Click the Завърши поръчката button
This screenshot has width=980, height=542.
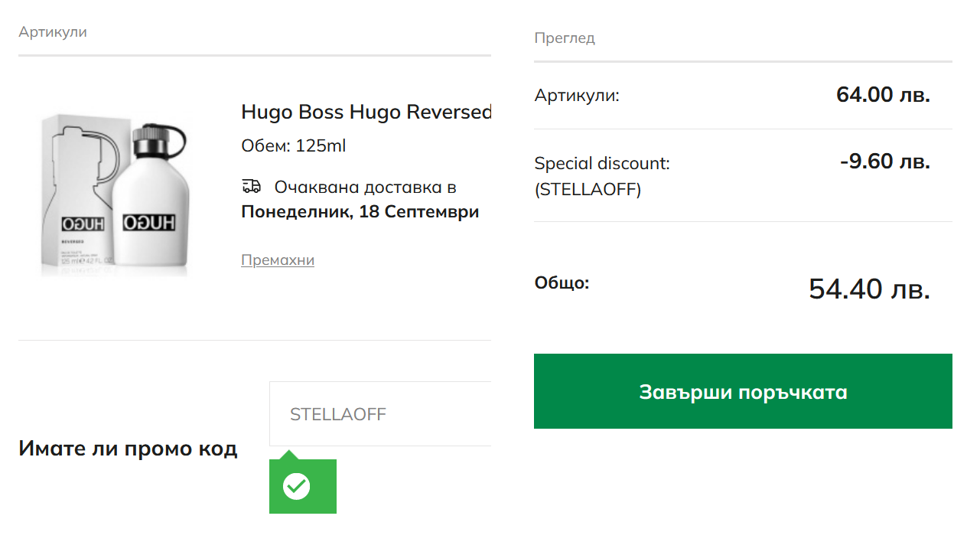tap(743, 391)
